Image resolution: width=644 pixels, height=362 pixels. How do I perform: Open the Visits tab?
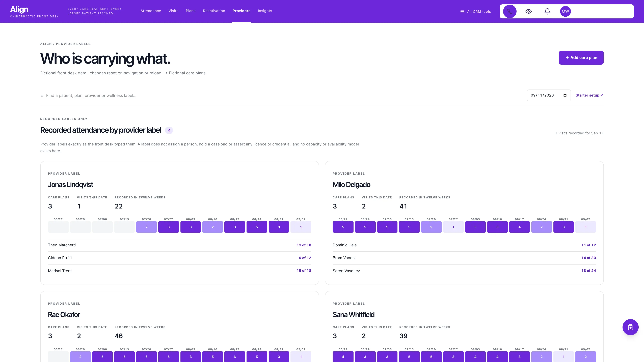pyautogui.click(x=173, y=11)
